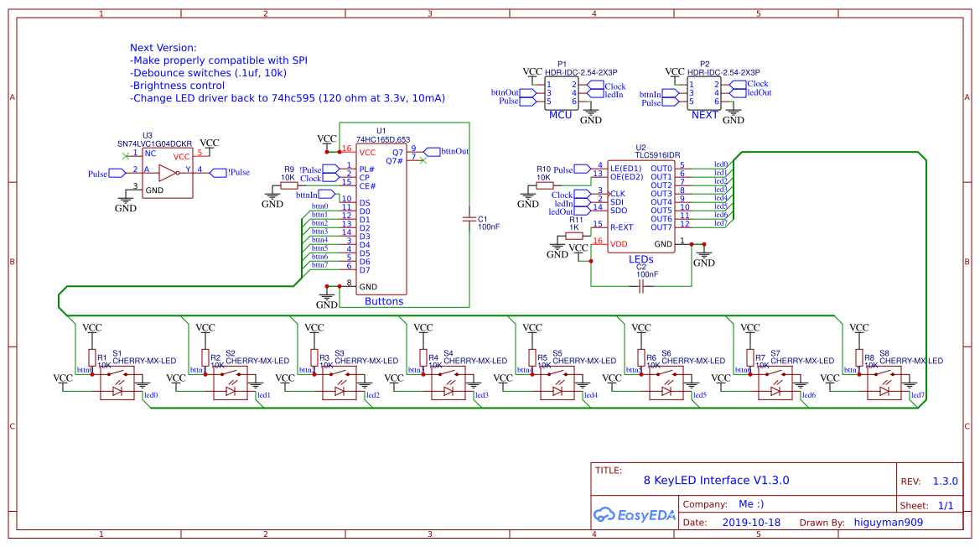Image resolution: width=980 pixels, height=547 pixels.
Task: Click the EasyEDA cloud logo
Action: point(606,513)
